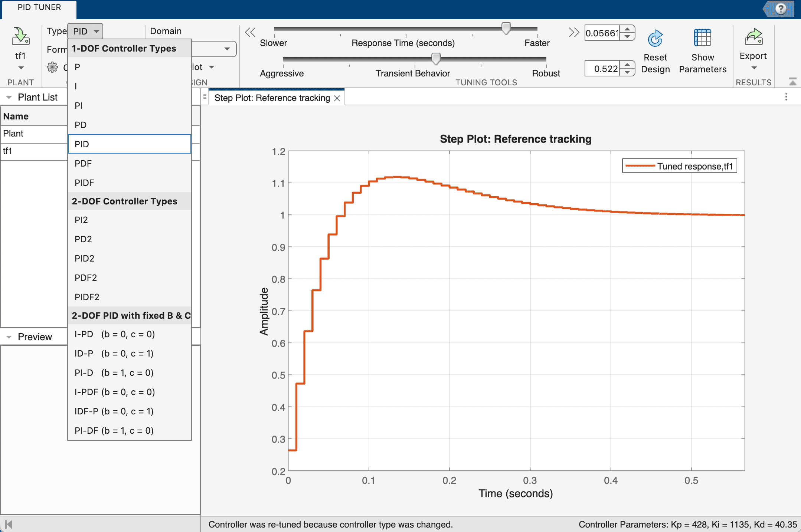
Task: Click the double right arrow for faster response
Action: tap(573, 33)
